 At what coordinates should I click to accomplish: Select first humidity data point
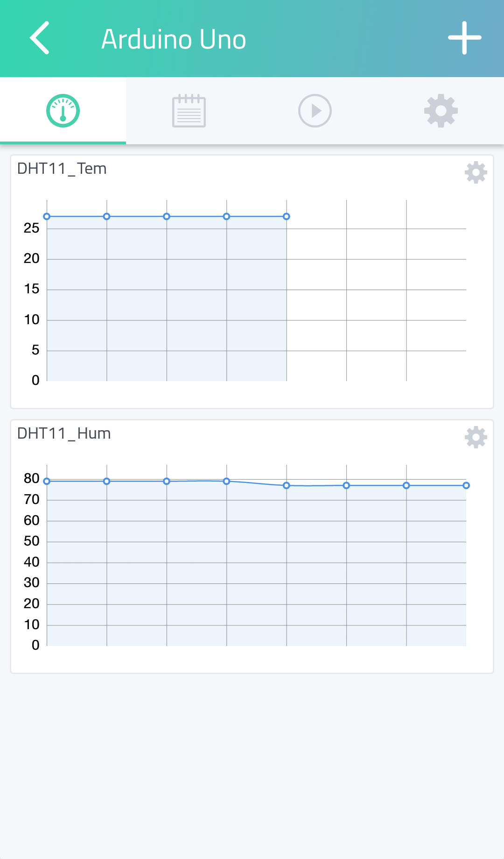click(x=47, y=481)
